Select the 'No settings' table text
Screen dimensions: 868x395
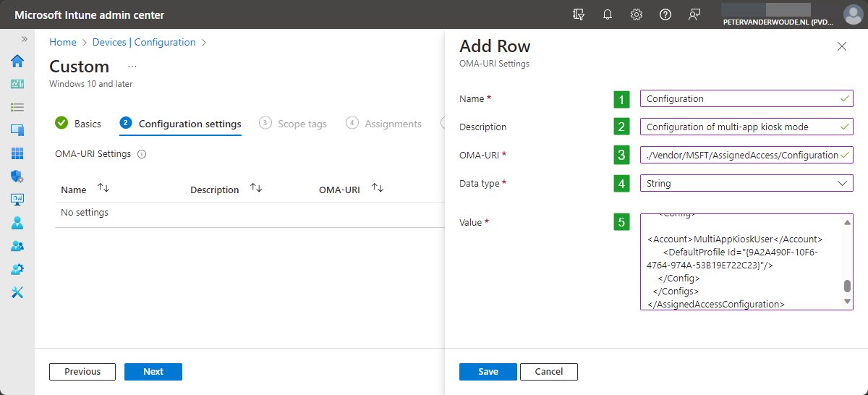[85, 213]
